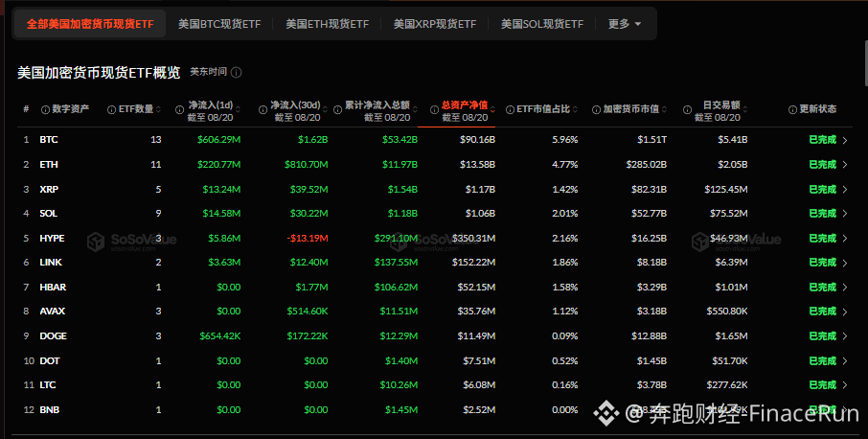This screenshot has width=868, height=439.
Task: Click the BTC asset name
Action: point(49,140)
